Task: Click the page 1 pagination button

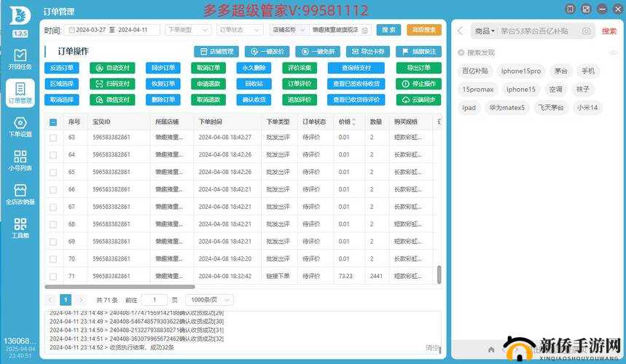Action: coord(66,300)
